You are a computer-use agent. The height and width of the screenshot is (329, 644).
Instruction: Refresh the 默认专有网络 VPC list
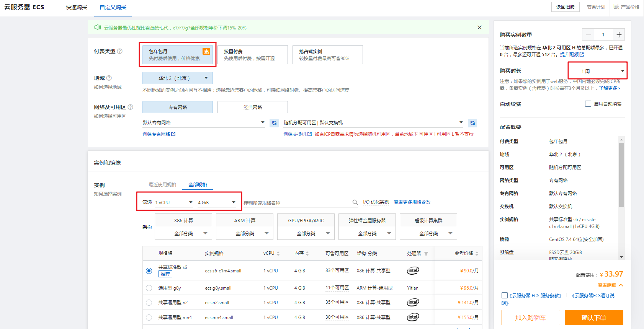click(274, 123)
